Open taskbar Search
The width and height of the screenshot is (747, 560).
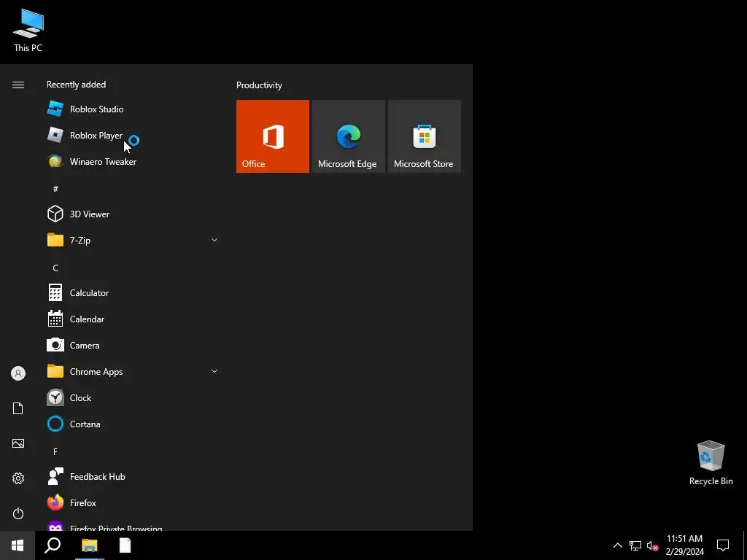53,545
